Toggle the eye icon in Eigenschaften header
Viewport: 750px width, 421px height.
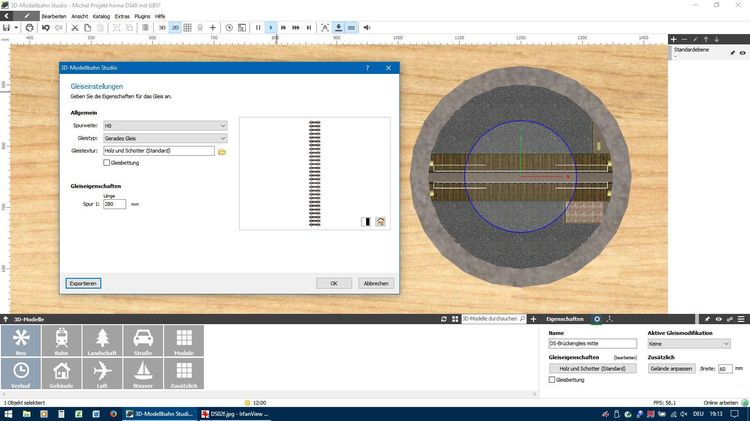(718, 319)
